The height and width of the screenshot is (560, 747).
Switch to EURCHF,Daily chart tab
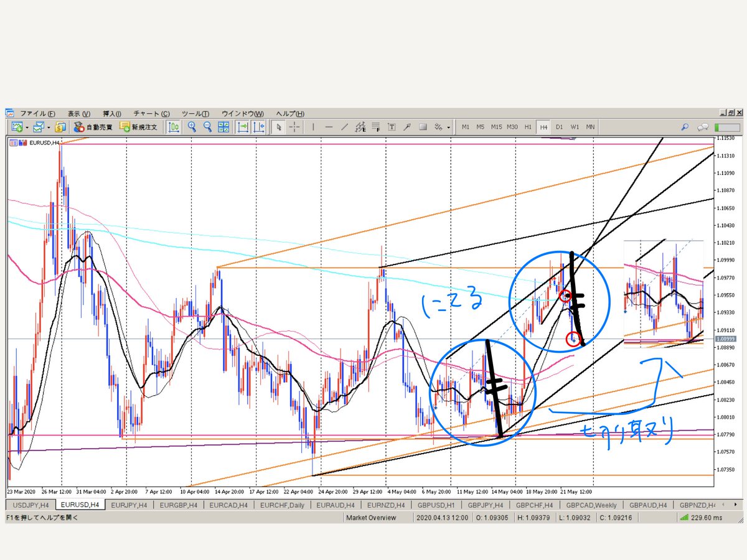click(283, 505)
